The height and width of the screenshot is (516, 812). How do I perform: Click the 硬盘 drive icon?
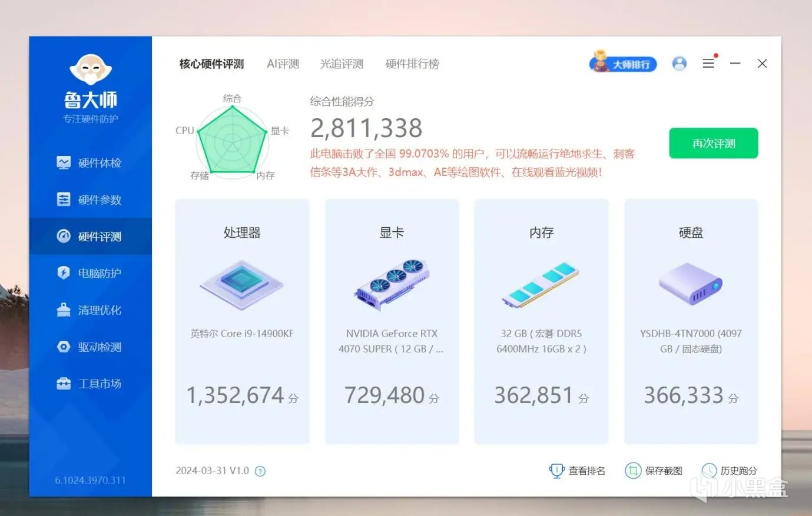click(691, 284)
